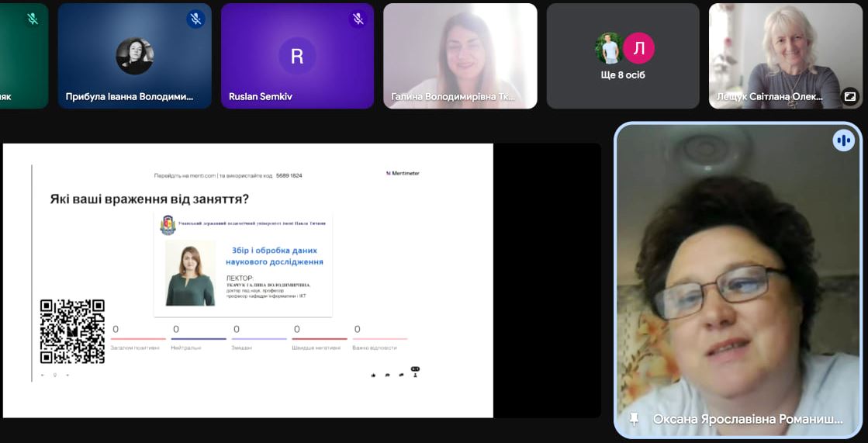Click the code '5689 1824'
The height and width of the screenshot is (443, 868).
[x=289, y=175]
